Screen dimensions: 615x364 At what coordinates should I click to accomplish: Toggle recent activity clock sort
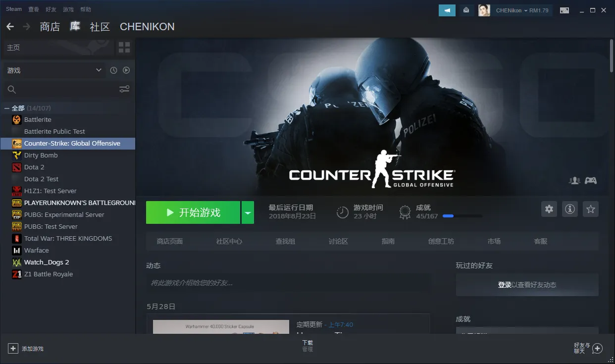click(x=113, y=70)
